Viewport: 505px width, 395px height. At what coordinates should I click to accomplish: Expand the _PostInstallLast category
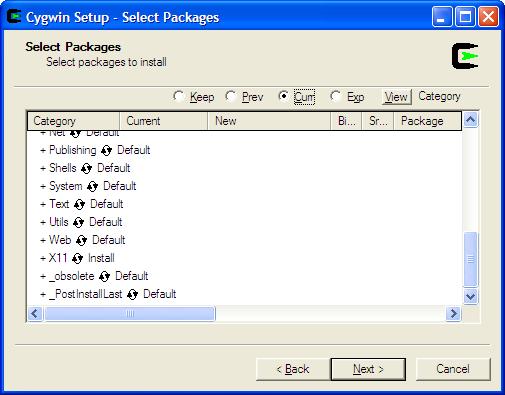pos(43,295)
